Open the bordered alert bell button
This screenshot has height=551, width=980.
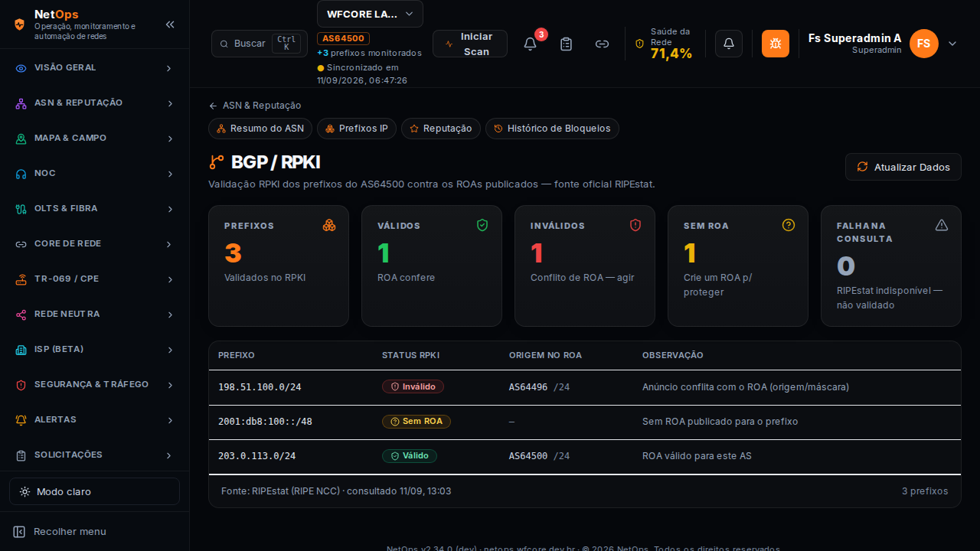[729, 44]
